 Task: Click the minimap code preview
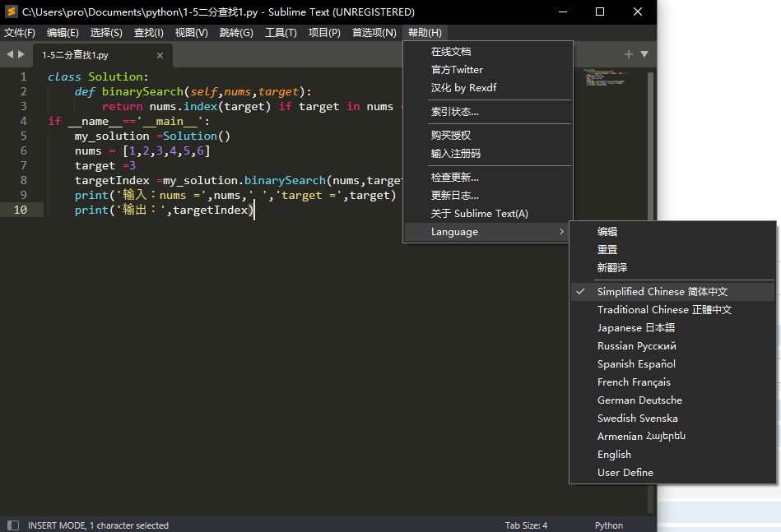[605, 77]
